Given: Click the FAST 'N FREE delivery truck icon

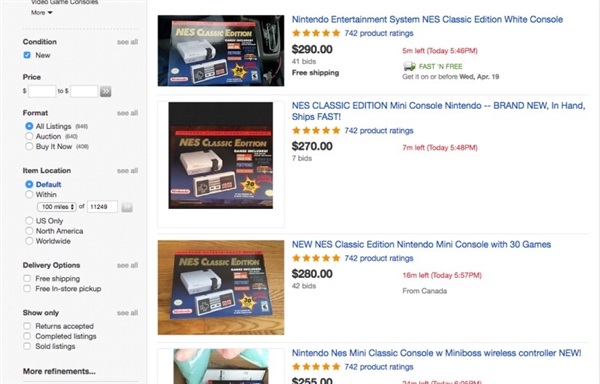Looking at the screenshot, I should pos(409,66).
